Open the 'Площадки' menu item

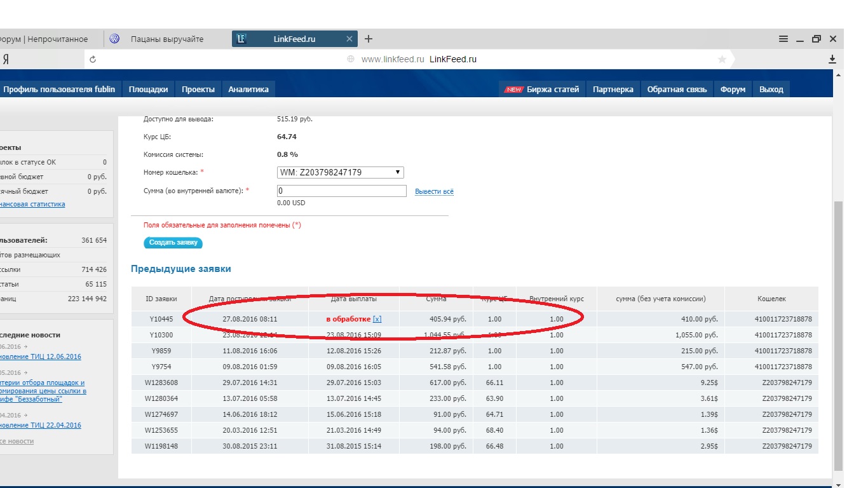[149, 89]
